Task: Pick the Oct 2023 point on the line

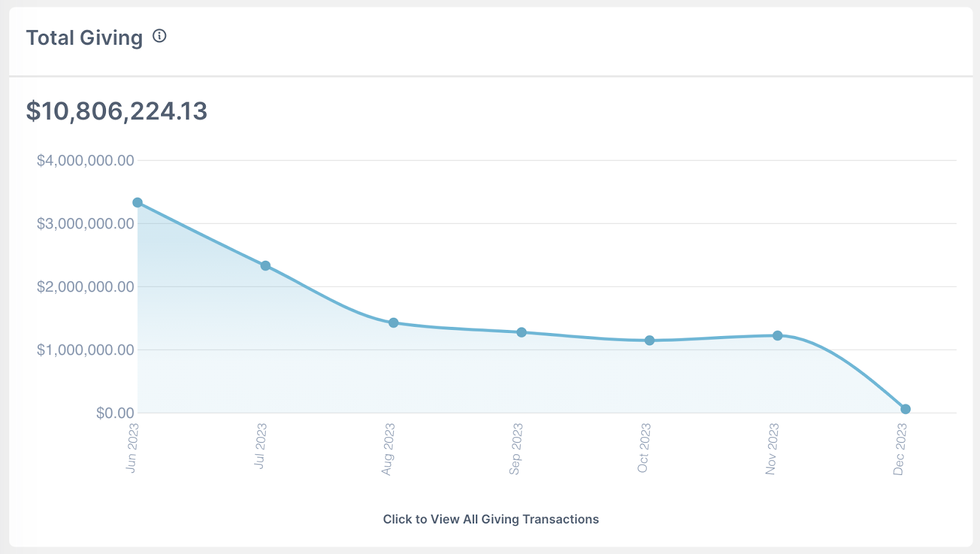Action: coord(649,340)
